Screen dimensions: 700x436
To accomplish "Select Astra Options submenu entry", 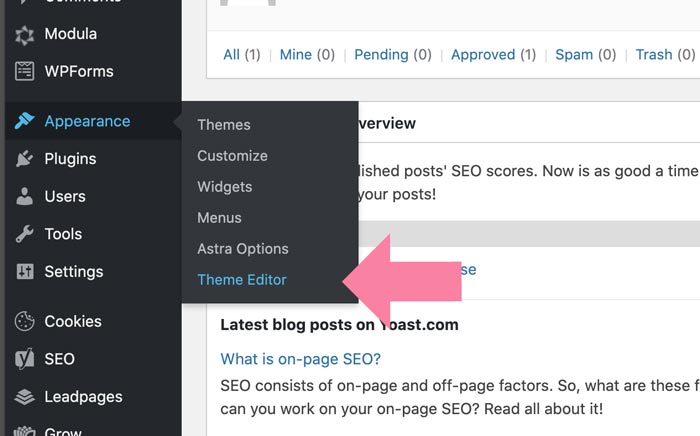I will point(243,249).
